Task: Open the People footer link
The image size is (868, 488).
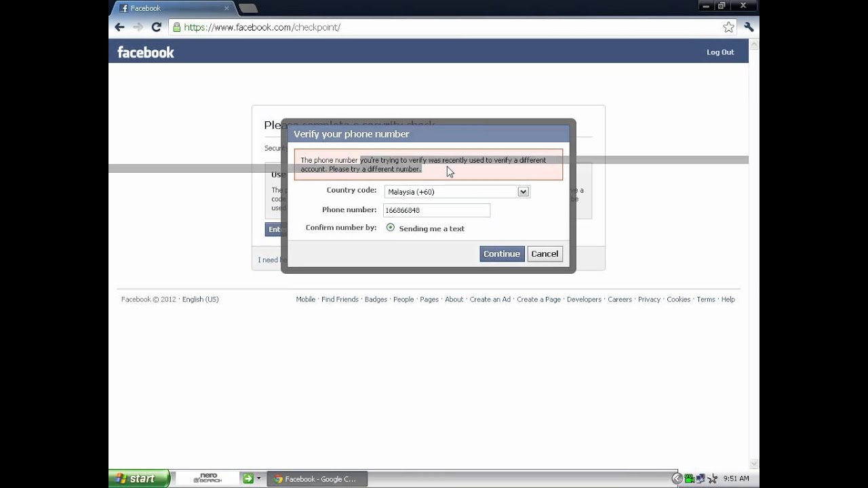Action: (403, 299)
